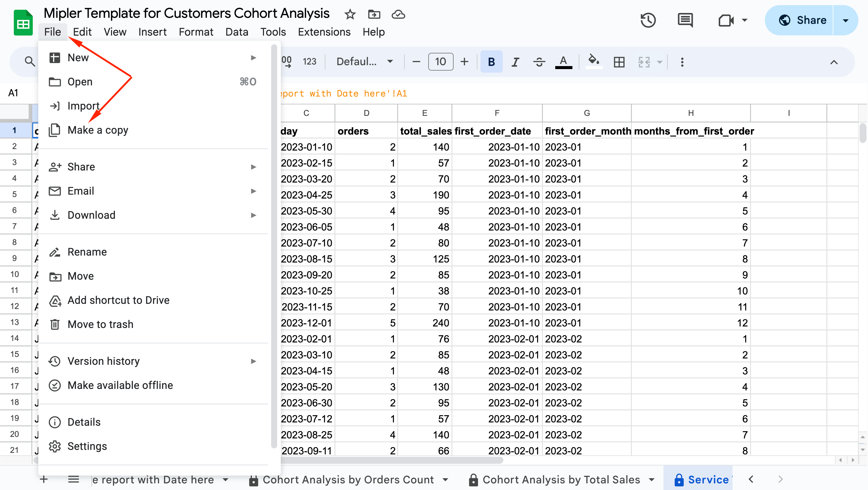
Task: Click the search magnifier icon
Action: click(x=30, y=62)
